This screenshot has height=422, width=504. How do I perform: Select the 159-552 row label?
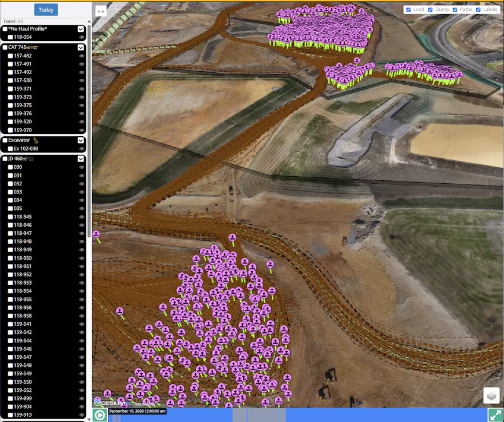tap(23, 390)
